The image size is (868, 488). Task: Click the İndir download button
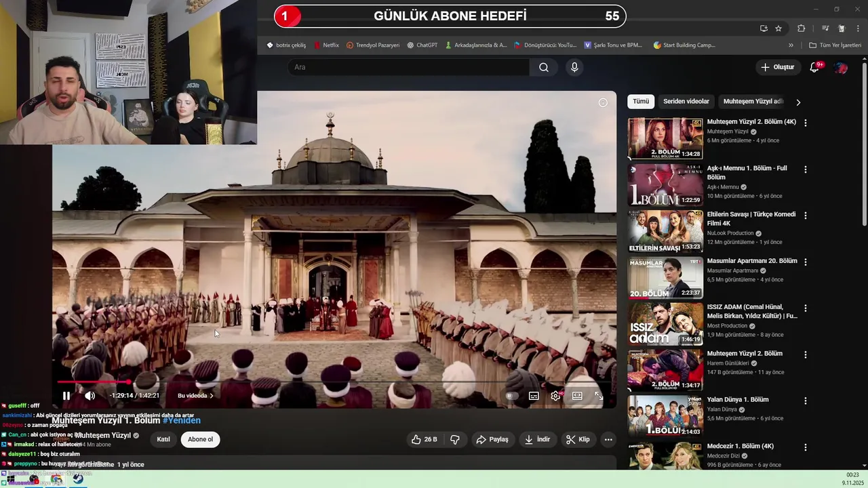[x=537, y=439]
